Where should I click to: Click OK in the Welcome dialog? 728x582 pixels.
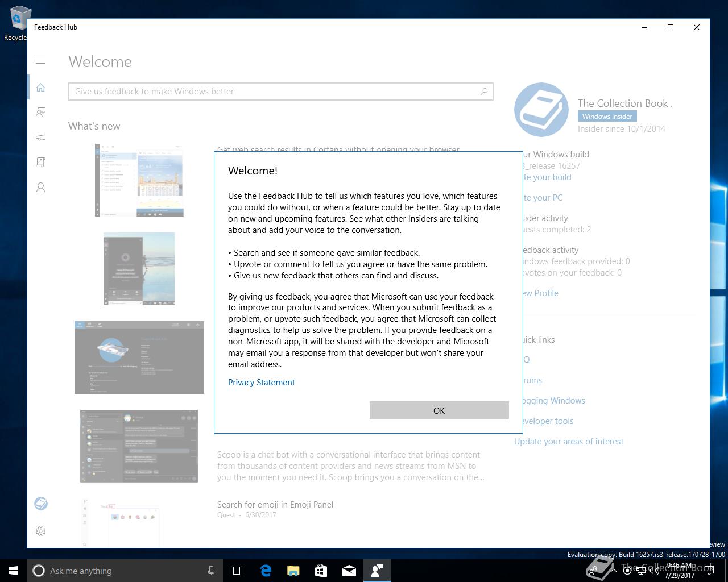[439, 410]
